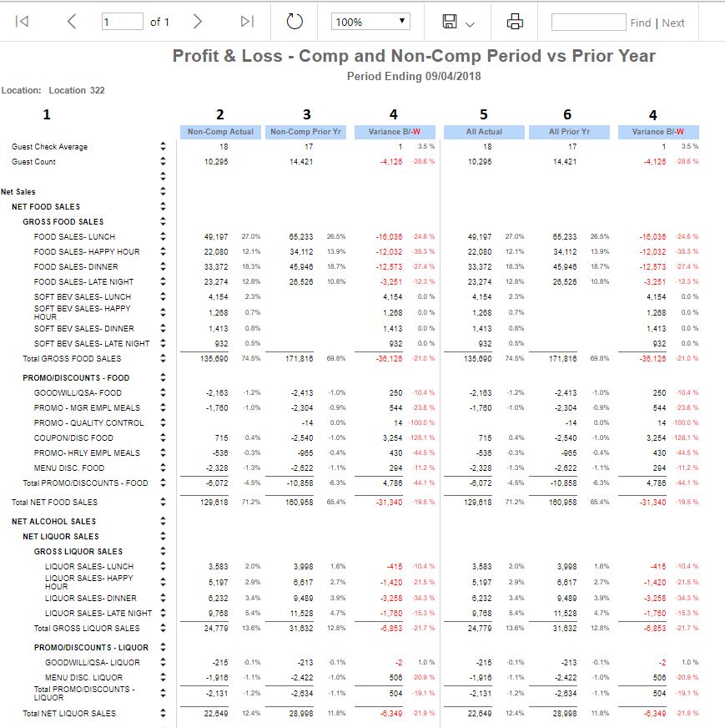Go to previous report page
The width and height of the screenshot is (725, 728).
(72, 22)
